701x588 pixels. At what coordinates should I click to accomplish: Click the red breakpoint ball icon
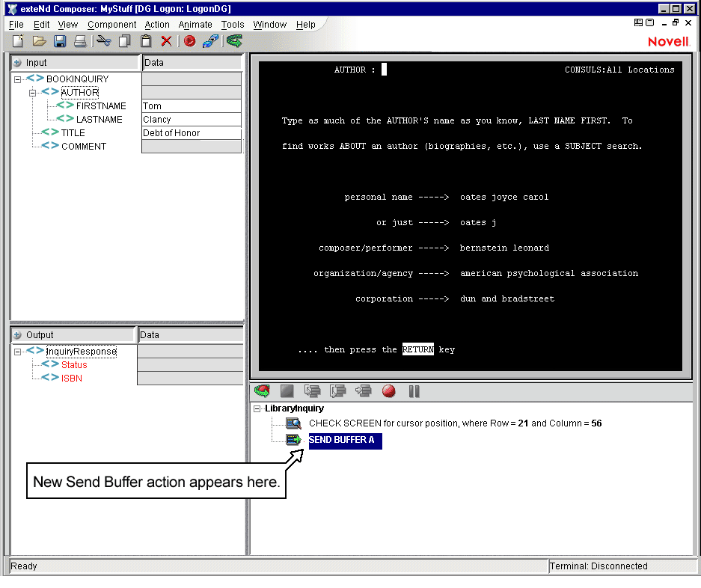[388, 391]
